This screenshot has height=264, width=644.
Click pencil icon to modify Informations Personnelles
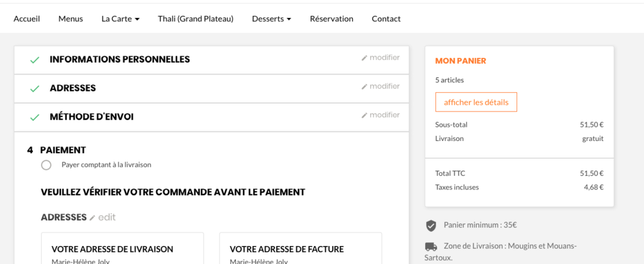coord(365,58)
